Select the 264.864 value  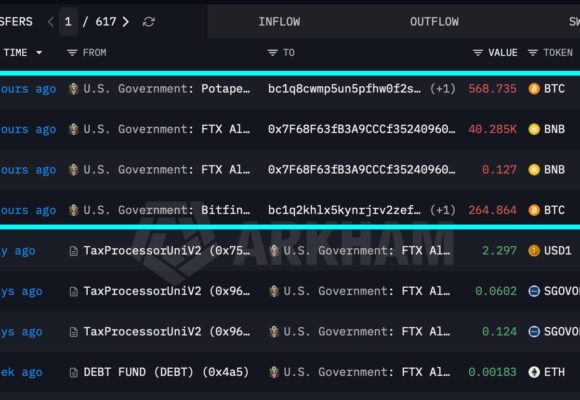(x=492, y=210)
